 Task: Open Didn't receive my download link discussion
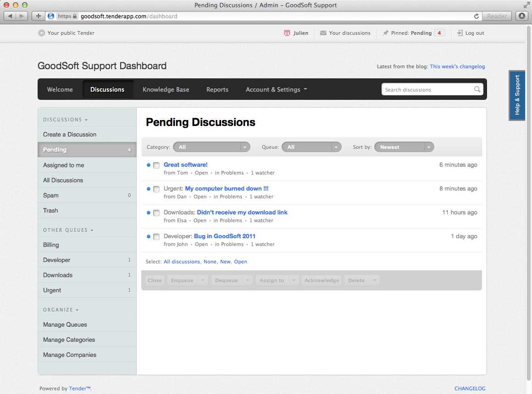tap(242, 212)
